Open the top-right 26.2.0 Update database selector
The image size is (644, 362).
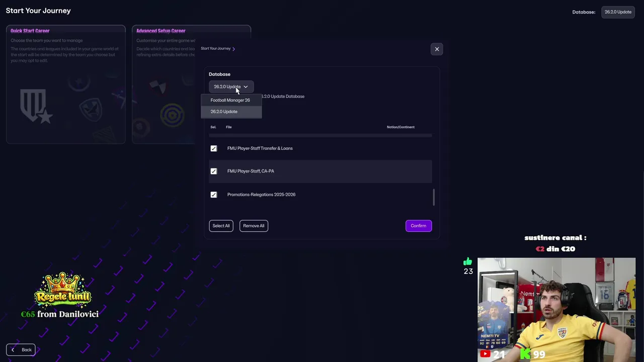tap(618, 12)
